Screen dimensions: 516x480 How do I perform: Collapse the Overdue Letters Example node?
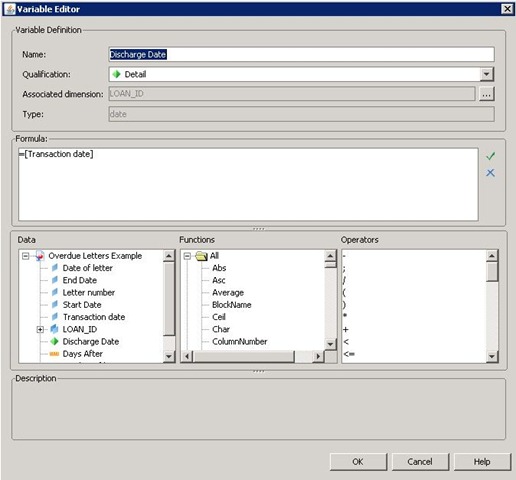25,256
